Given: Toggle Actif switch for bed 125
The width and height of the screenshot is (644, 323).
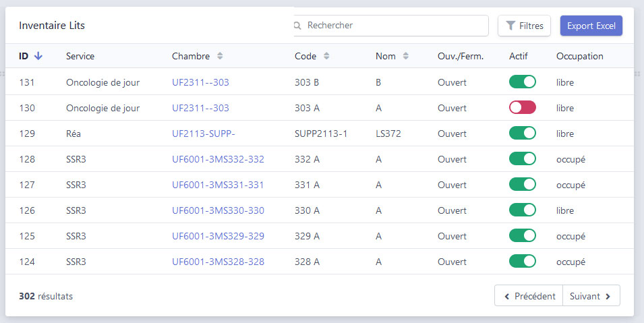Looking at the screenshot, I should 523,235.
